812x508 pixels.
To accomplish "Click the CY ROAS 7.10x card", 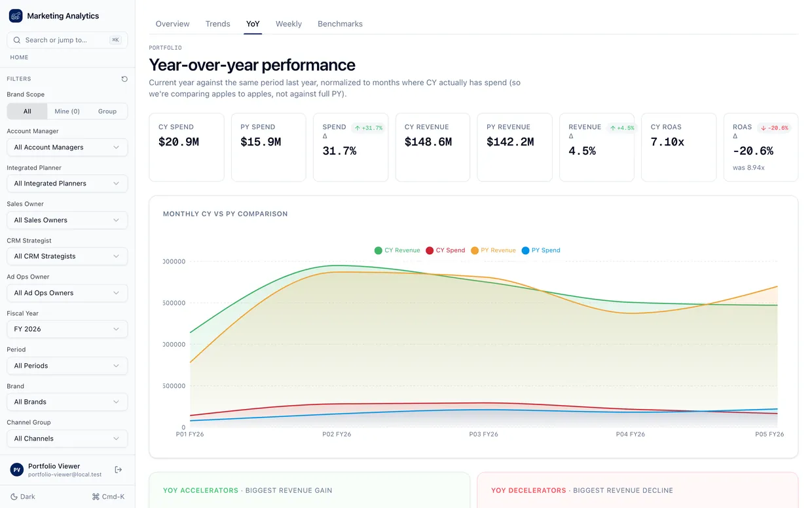I will tap(678, 147).
